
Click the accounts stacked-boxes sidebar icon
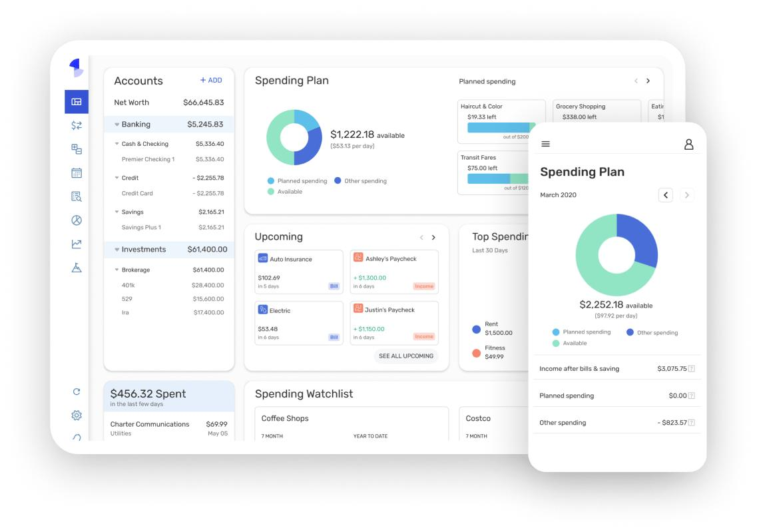pos(77,149)
